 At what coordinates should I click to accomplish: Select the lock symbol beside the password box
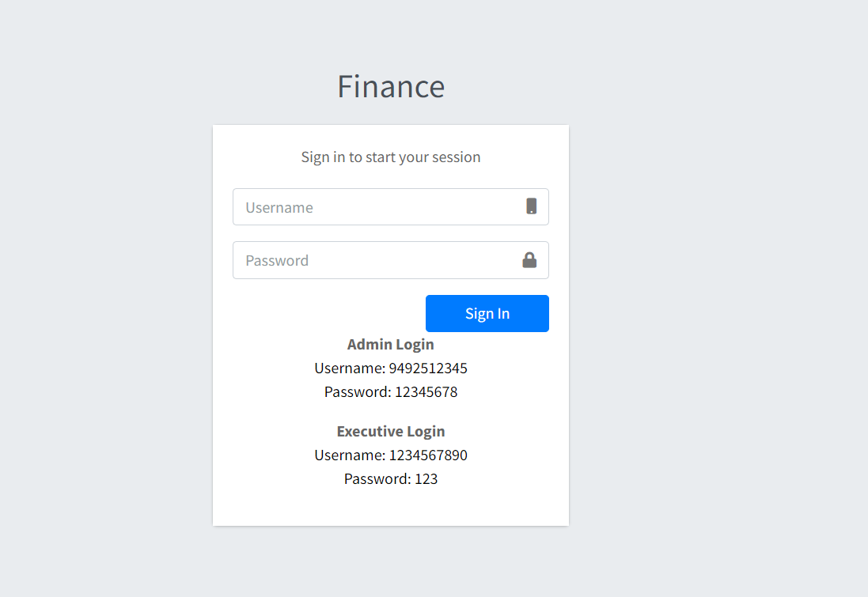click(x=529, y=260)
